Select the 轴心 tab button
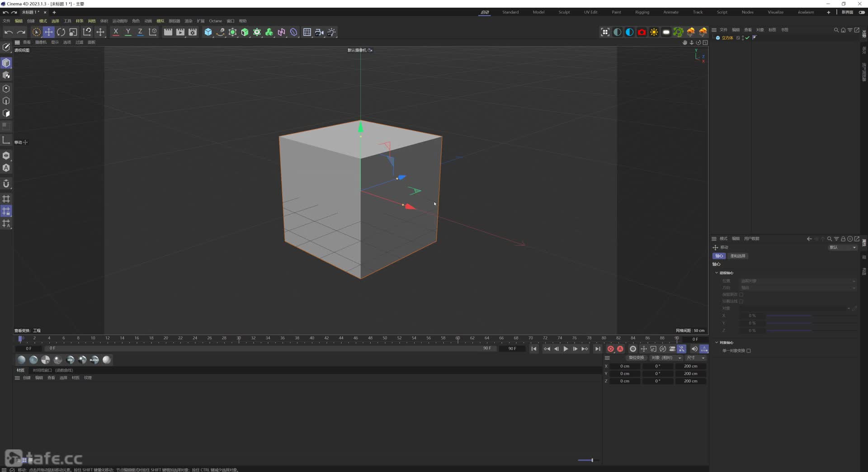Image resolution: width=868 pixels, height=472 pixels. [719, 256]
